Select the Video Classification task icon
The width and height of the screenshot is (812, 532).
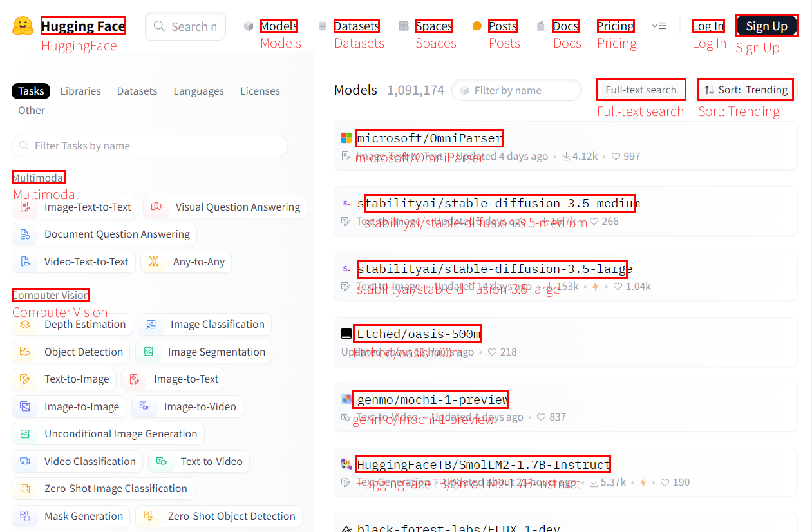coord(26,461)
